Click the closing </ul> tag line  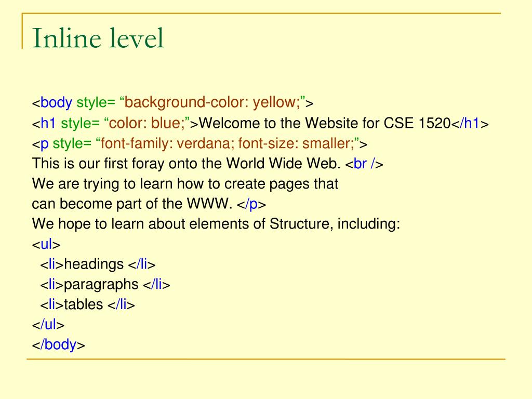[x=48, y=325]
